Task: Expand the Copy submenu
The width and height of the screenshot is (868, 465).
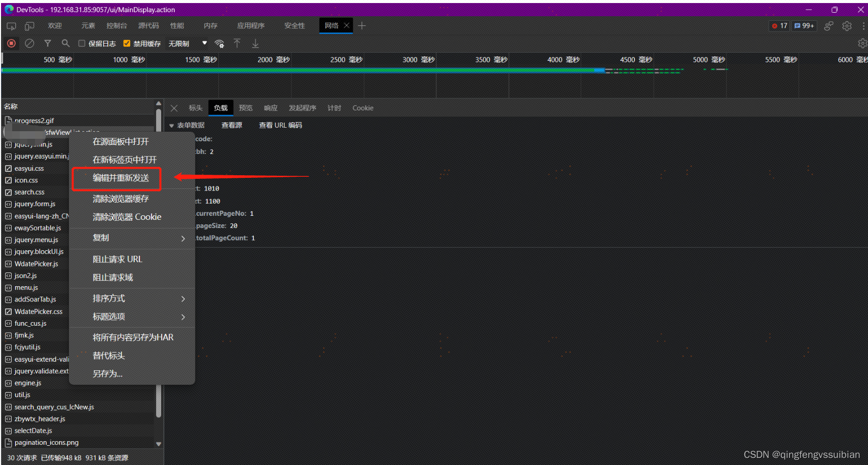Action: (x=132, y=238)
